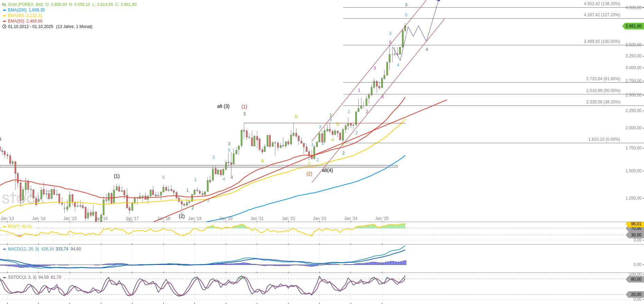
Task: Click the blue EMA(200) legend marker
Action: pyautogui.click(x=4, y=10)
